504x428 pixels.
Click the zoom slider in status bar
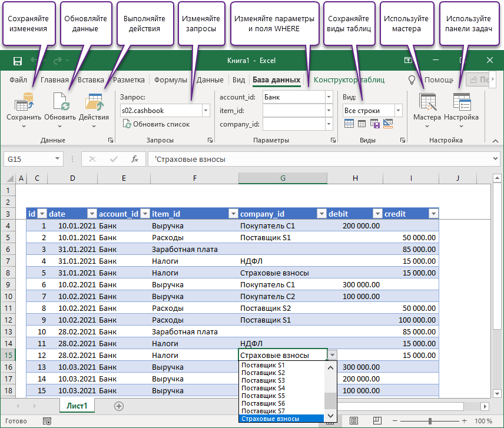(430, 421)
